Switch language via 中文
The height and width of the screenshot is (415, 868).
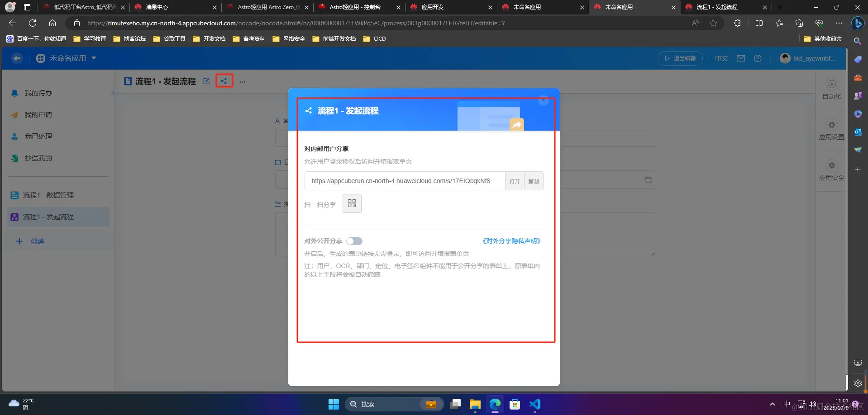point(721,58)
